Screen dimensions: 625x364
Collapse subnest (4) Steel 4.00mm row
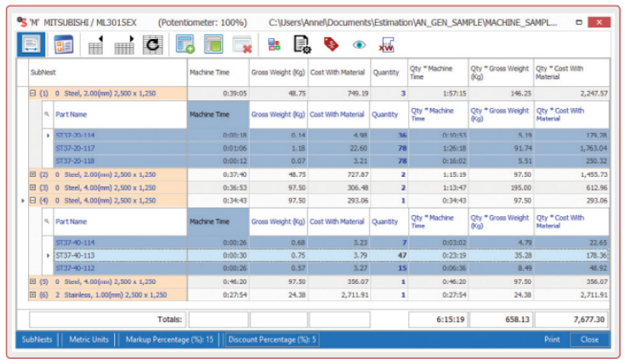point(32,201)
